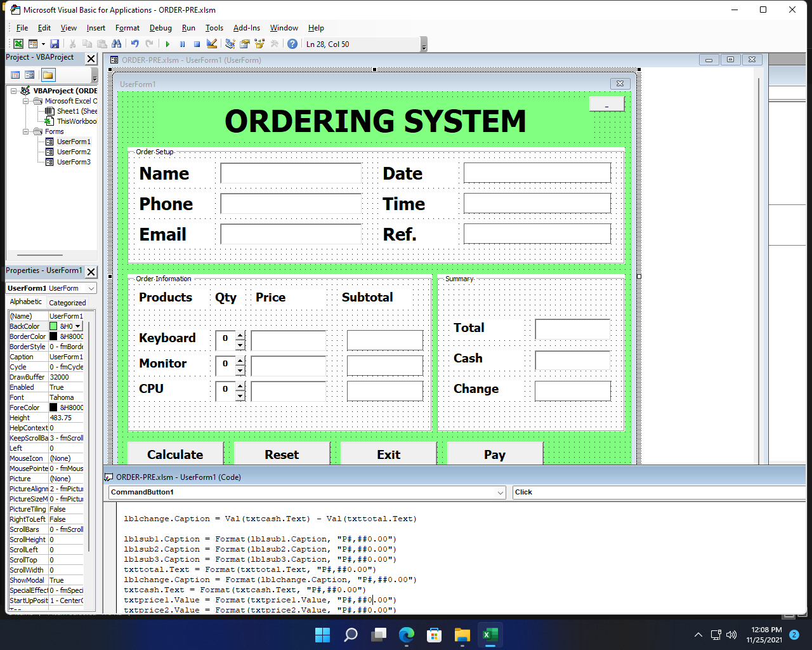The width and height of the screenshot is (812, 650).
Task: Switch to the Categorized properties tab
Action: click(x=67, y=303)
